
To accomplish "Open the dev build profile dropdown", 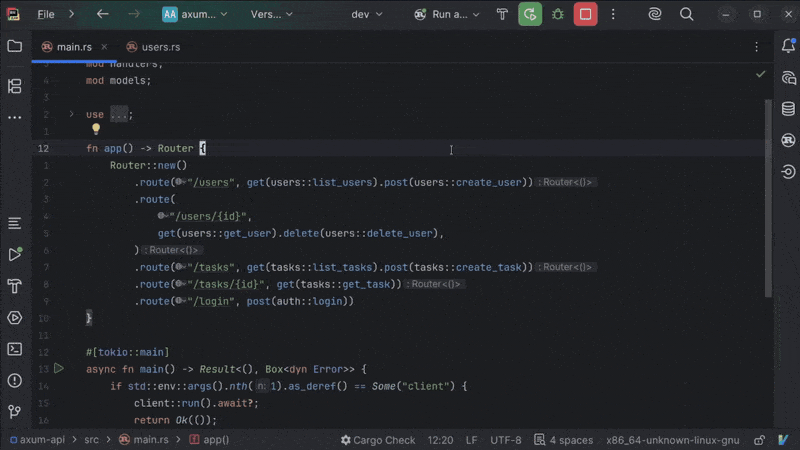I will [x=366, y=14].
